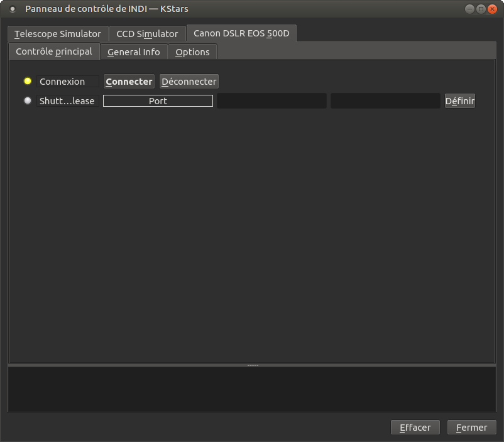
Task: Clear the log with Effacer
Action: (x=415, y=428)
